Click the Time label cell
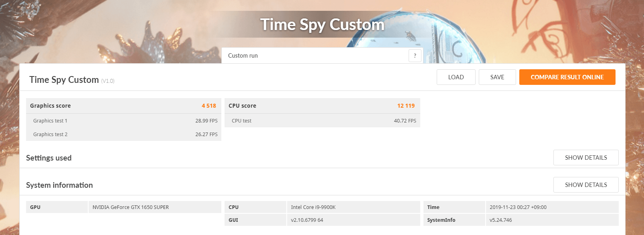Image resolution: width=644 pixels, height=235 pixels. pyautogui.click(x=454, y=207)
